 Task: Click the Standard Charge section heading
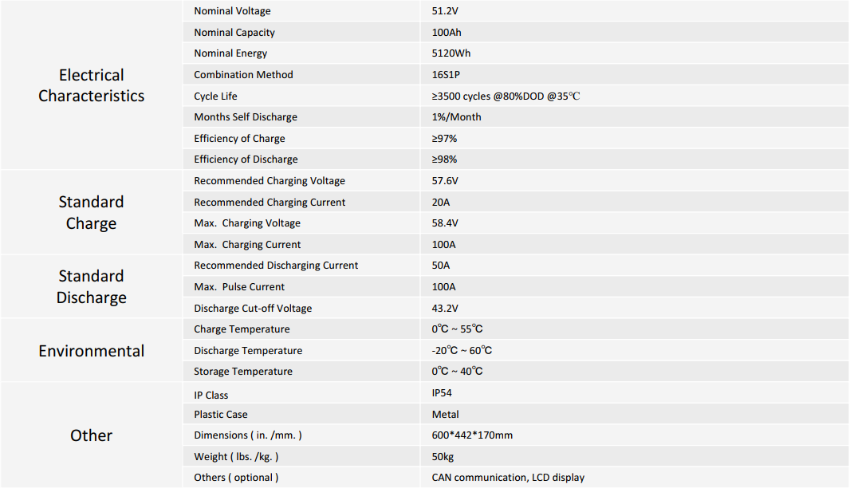(x=91, y=212)
